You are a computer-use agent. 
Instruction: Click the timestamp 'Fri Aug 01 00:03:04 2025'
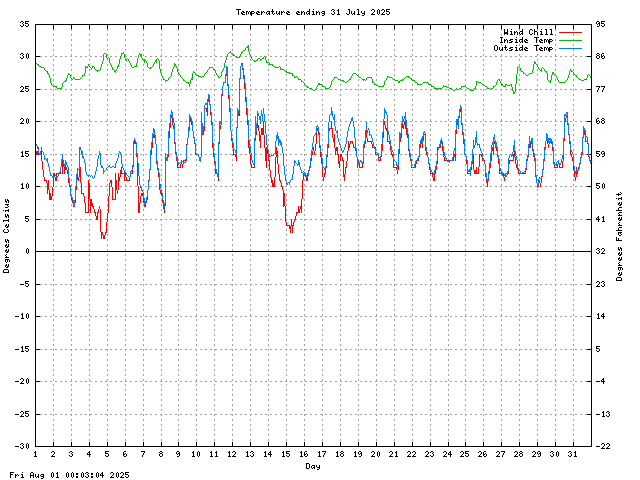point(69,475)
